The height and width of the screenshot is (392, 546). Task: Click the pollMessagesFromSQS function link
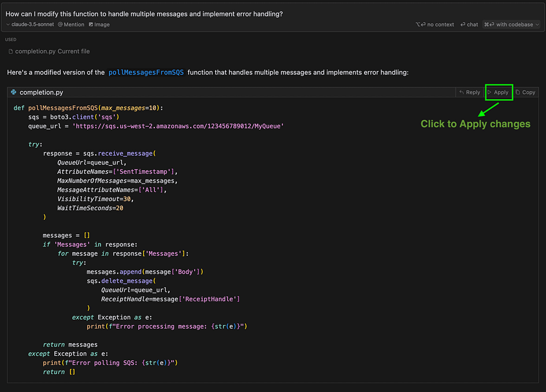[146, 72]
